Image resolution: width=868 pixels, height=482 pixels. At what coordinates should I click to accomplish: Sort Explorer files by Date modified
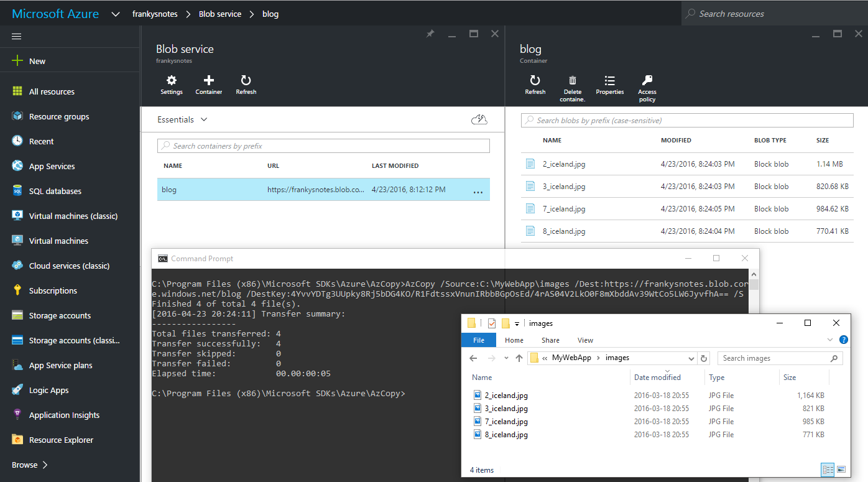point(657,378)
